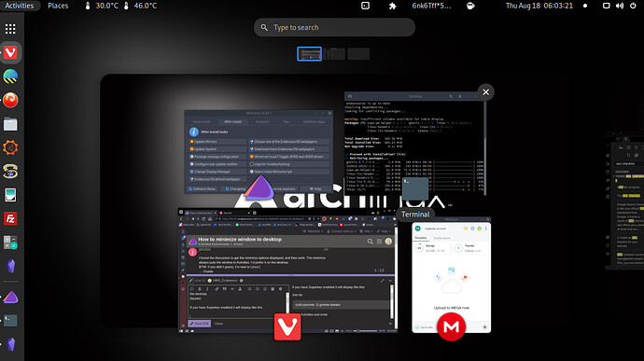Click the Activities button
This screenshot has height=361, width=644.
(x=20, y=6)
